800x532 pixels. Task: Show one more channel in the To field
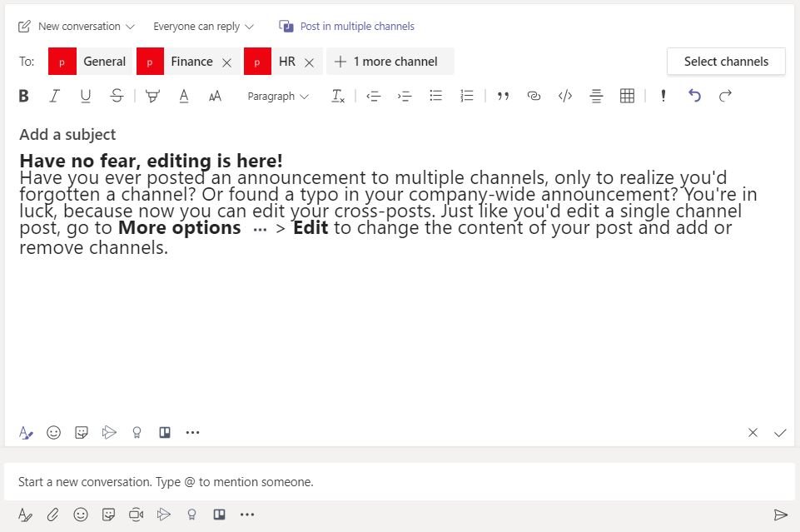point(388,61)
